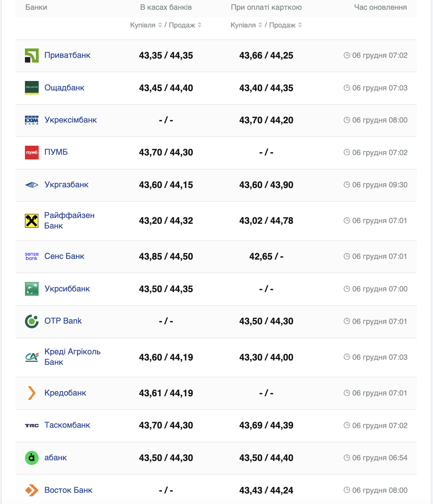The width and height of the screenshot is (433, 504).
Task: Click the абанк green round logo
Action: pos(32,458)
